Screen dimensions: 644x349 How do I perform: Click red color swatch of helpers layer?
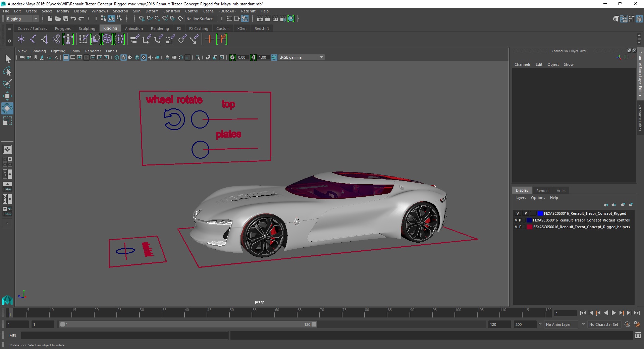click(529, 227)
